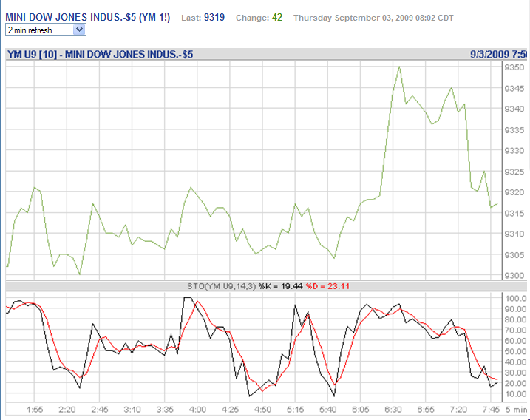Click the Change 42 value
530x420 pixels.
(277, 17)
